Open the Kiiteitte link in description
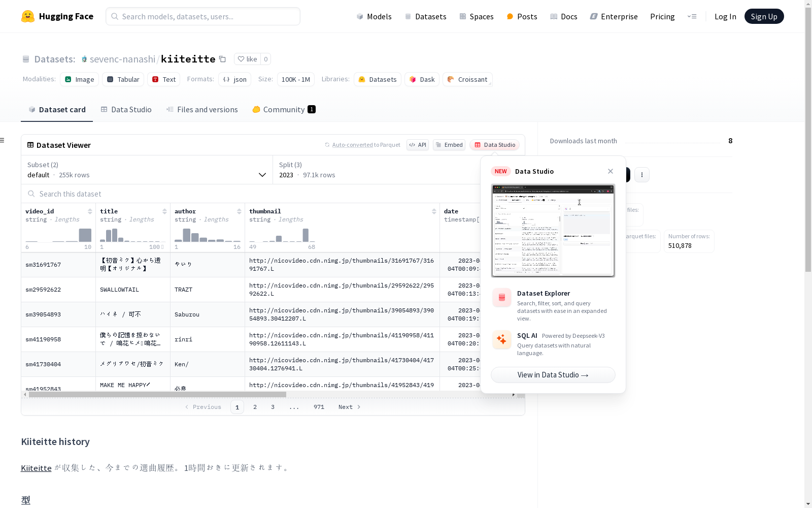Viewport: 812px width, 508px height. click(x=36, y=468)
